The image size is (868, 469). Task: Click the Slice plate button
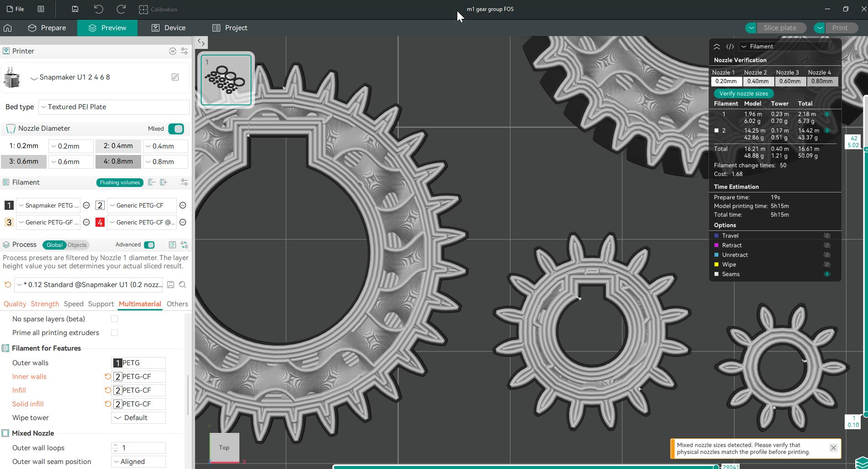click(781, 28)
